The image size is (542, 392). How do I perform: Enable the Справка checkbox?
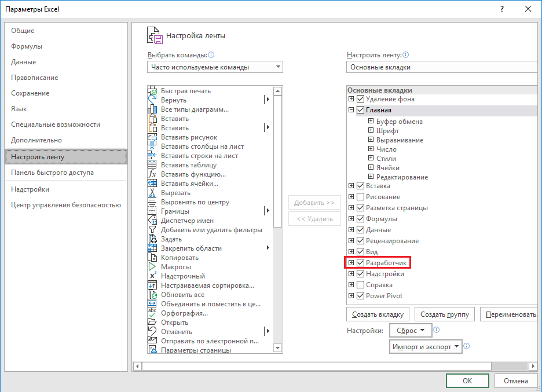pos(360,285)
